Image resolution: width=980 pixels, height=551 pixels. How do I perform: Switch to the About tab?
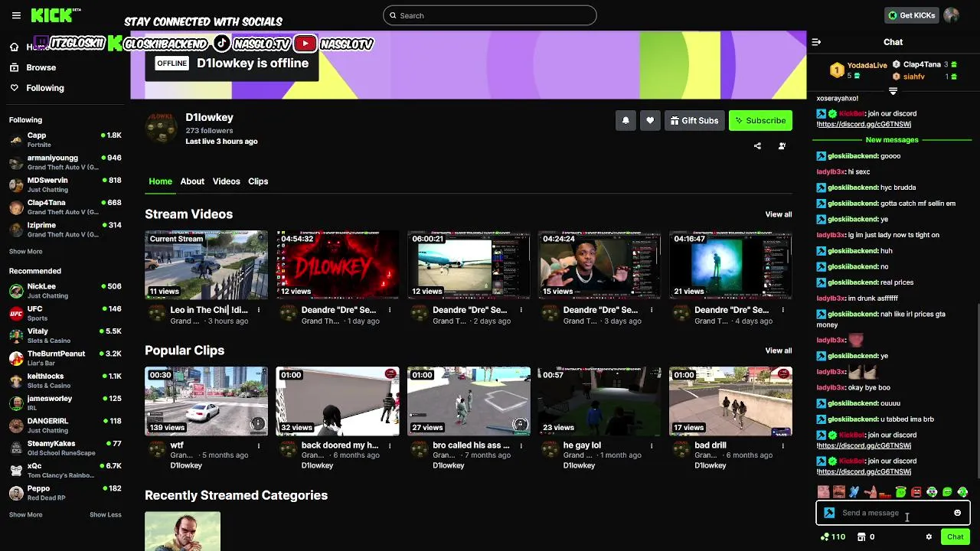[x=192, y=181]
